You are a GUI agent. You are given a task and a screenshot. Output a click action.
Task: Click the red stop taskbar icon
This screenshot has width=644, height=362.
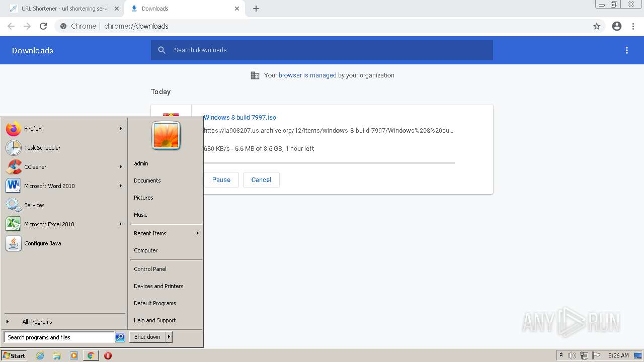click(x=108, y=355)
